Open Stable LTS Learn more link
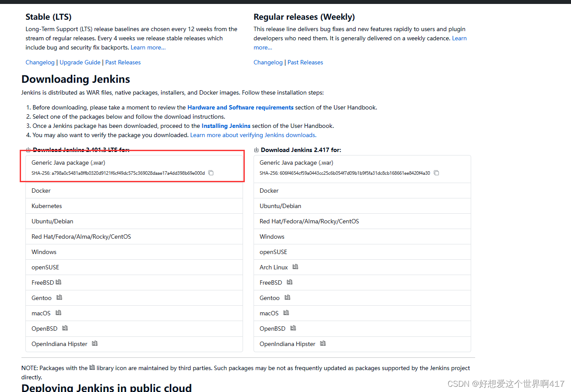 coord(148,47)
